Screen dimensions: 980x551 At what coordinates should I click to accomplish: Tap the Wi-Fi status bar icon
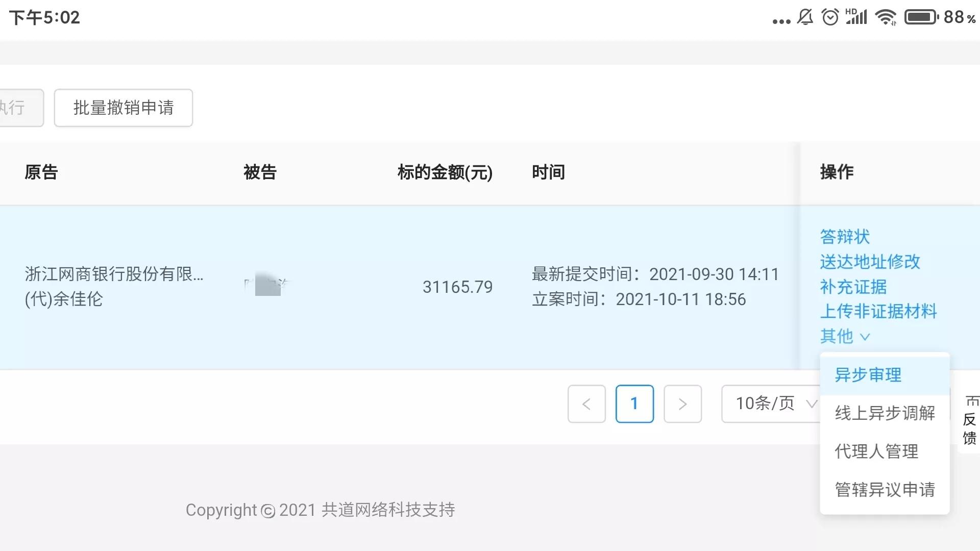[x=886, y=17]
